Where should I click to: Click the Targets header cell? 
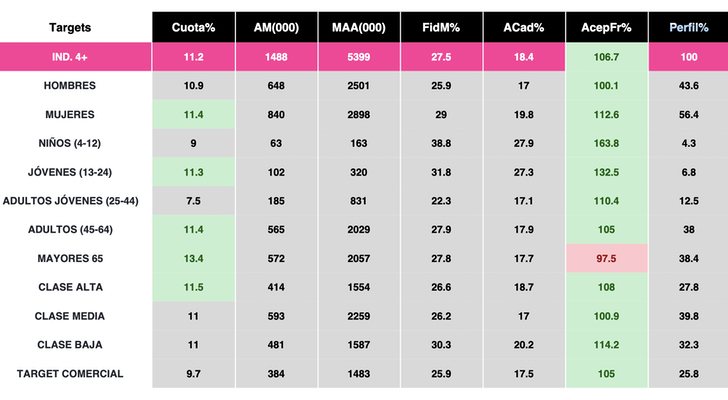(70, 28)
